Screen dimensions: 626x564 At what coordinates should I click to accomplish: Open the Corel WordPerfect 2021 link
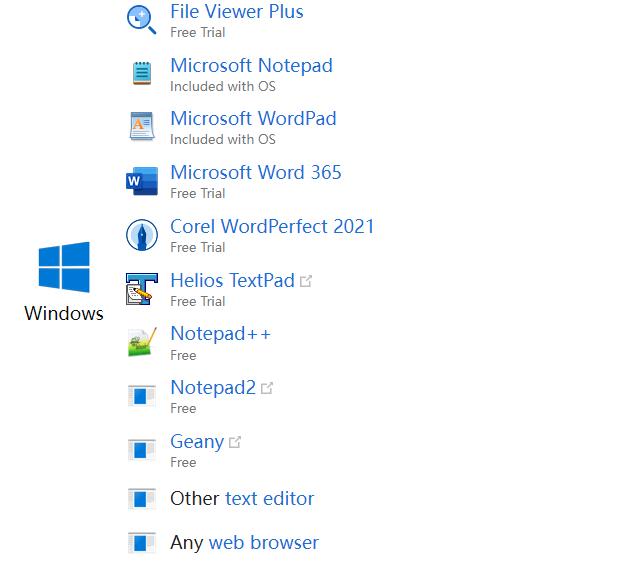point(272,226)
